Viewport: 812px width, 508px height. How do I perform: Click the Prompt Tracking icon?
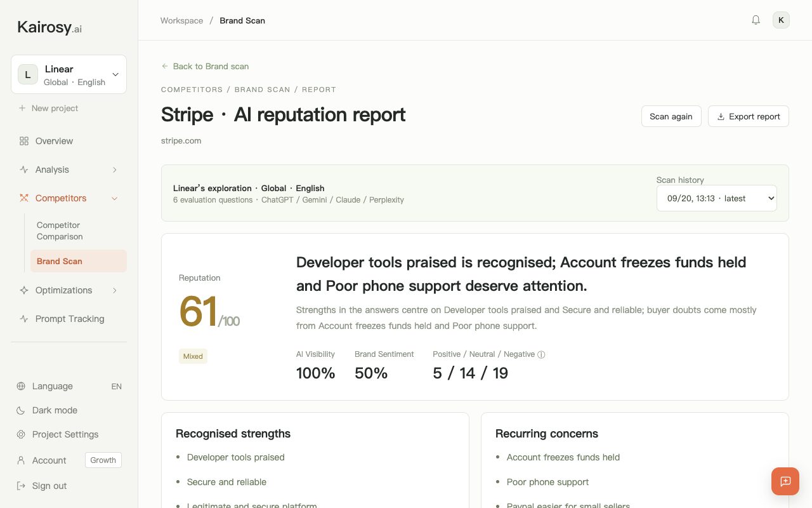point(24,319)
